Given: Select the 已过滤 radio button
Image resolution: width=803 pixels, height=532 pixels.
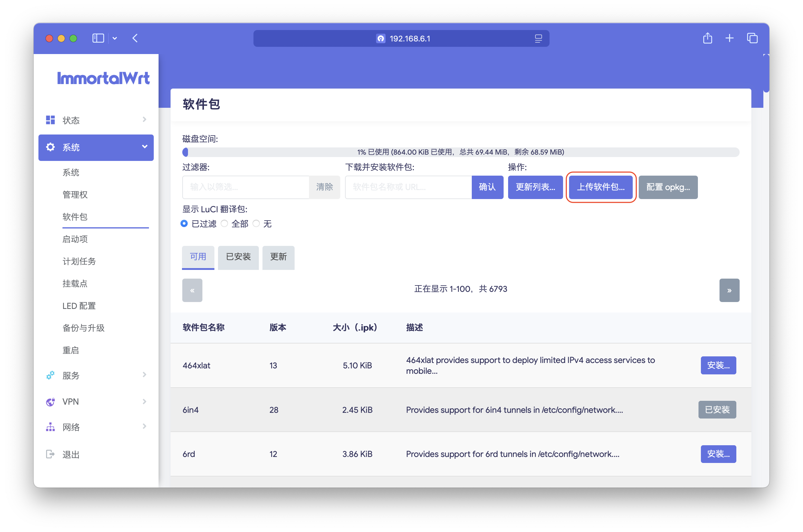Looking at the screenshot, I should 184,224.
